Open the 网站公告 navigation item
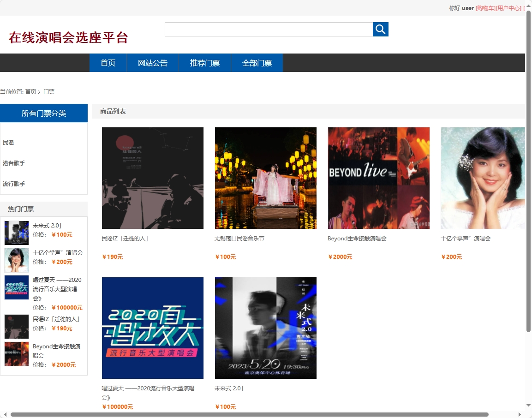Screen dimensions: 532x418 click(x=152, y=63)
